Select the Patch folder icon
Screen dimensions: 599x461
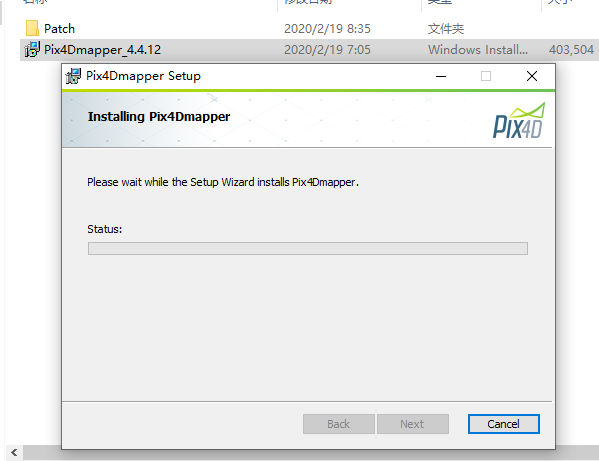32,29
